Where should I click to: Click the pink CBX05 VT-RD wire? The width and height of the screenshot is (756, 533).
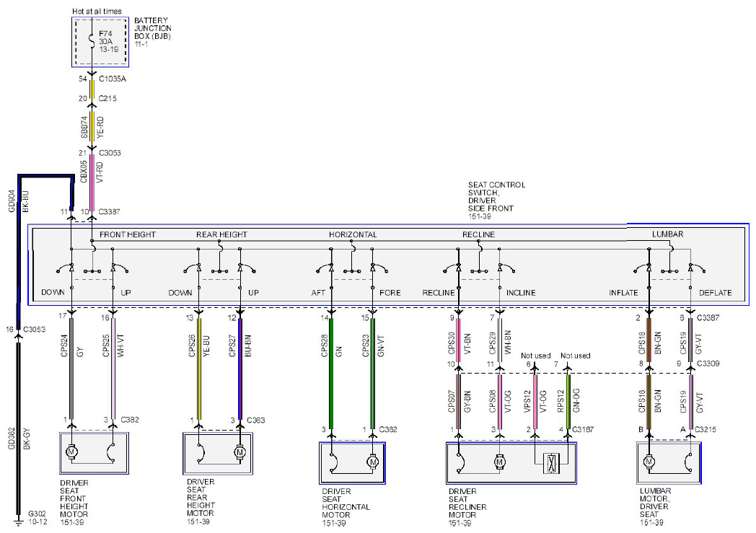point(92,182)
